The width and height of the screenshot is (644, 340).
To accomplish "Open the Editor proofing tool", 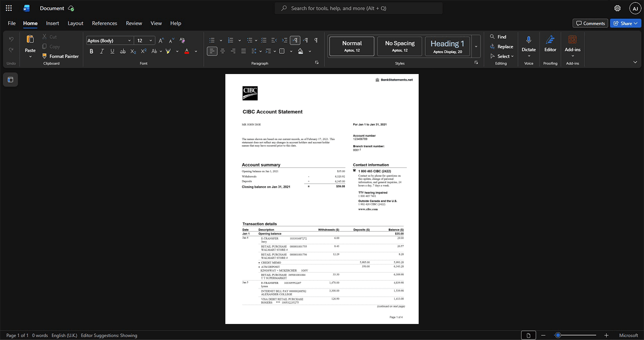I will pos(550,43).
